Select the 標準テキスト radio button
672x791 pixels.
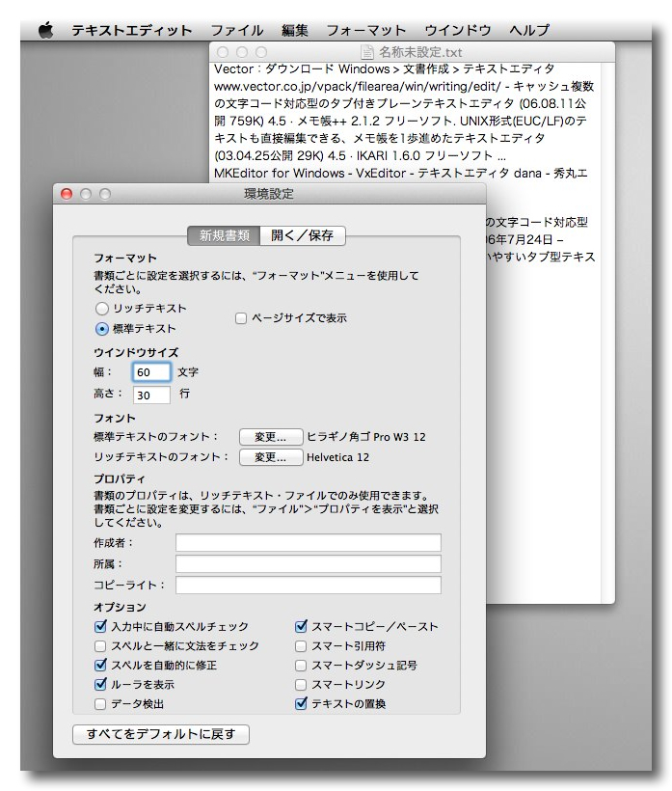102,329
